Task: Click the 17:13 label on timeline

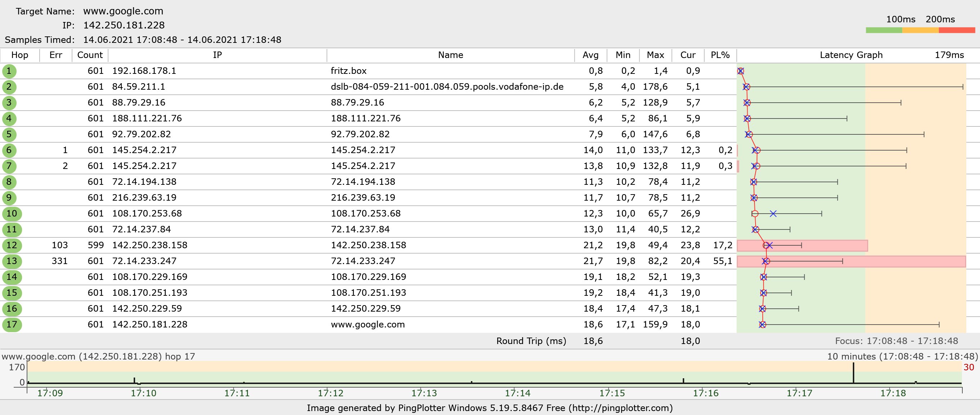Action: [x=424, y=393]
